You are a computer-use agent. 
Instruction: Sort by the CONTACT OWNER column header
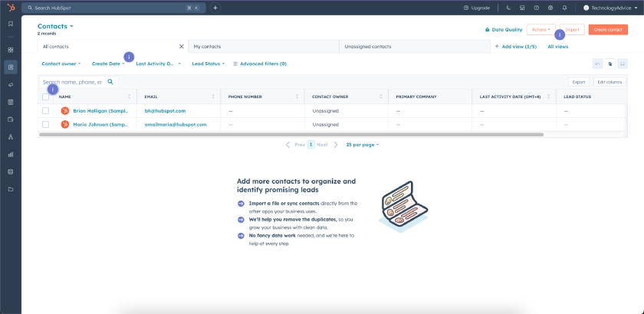pyautogui.click(x=347, y=96)
